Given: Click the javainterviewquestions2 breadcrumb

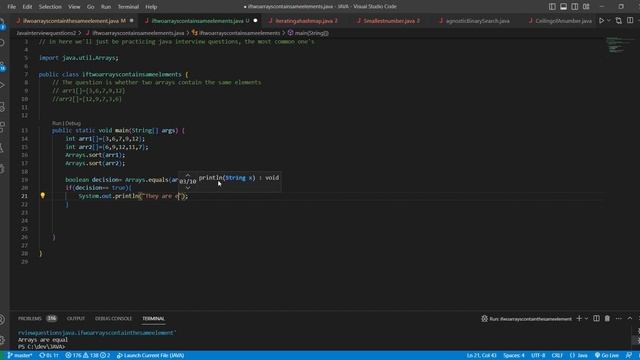Looking at the screenshot, I should 46,33.
